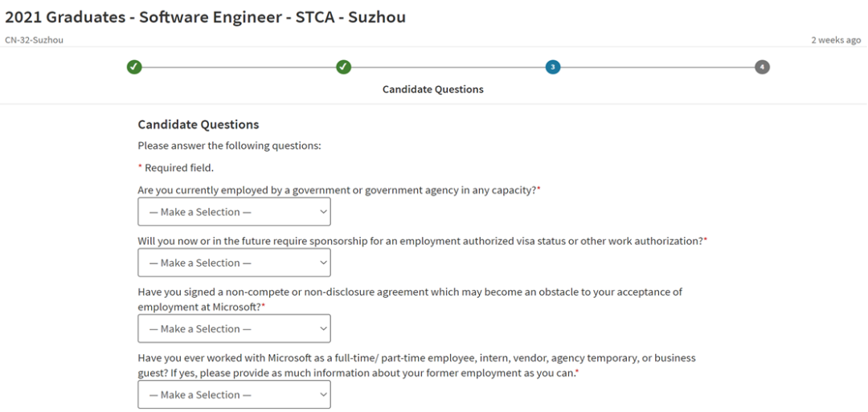Click the Required field note

coord(178,168)
